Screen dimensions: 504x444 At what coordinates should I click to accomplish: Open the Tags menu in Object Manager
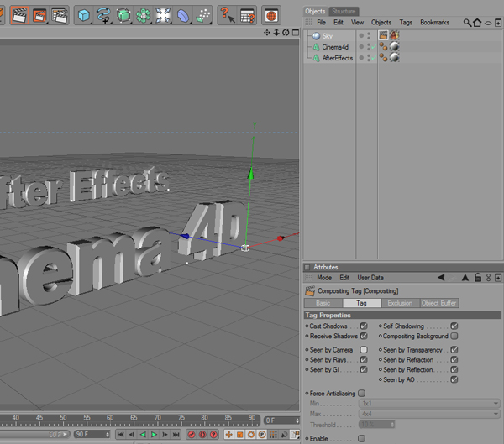(x=406, y=22)
